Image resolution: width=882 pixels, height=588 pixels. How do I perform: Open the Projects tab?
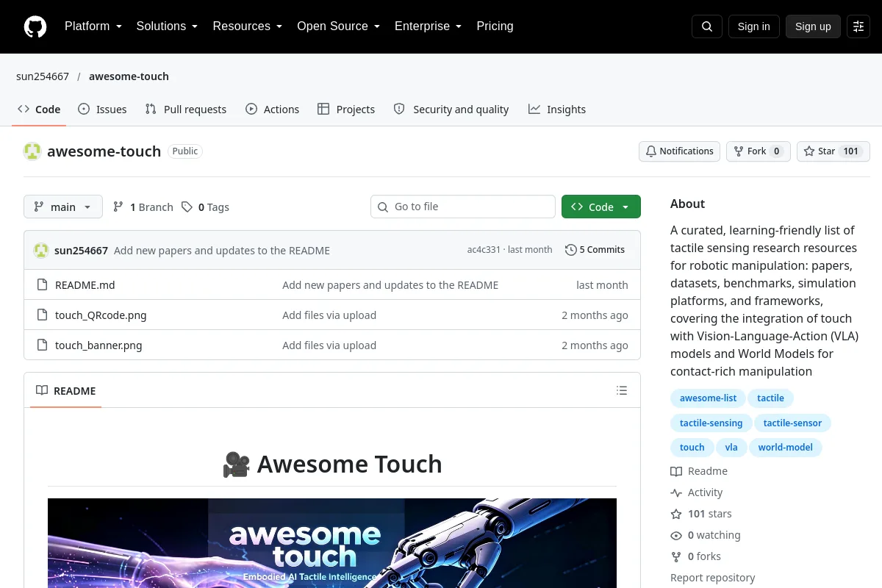pyautogui.click(x=346, y=110)
